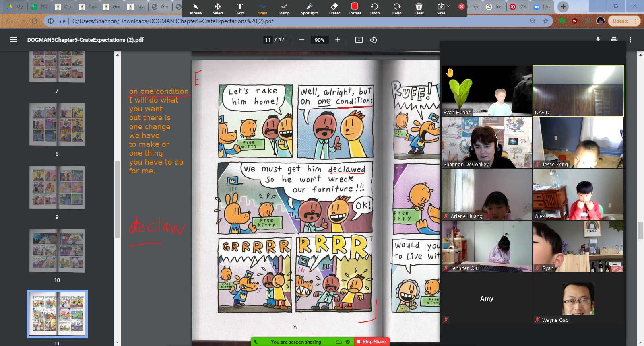Image resolution: width=644 pixels, height=346 pixels.
Task: Go back in browser history
Action: pyautogui.click(x=8, y=21)
